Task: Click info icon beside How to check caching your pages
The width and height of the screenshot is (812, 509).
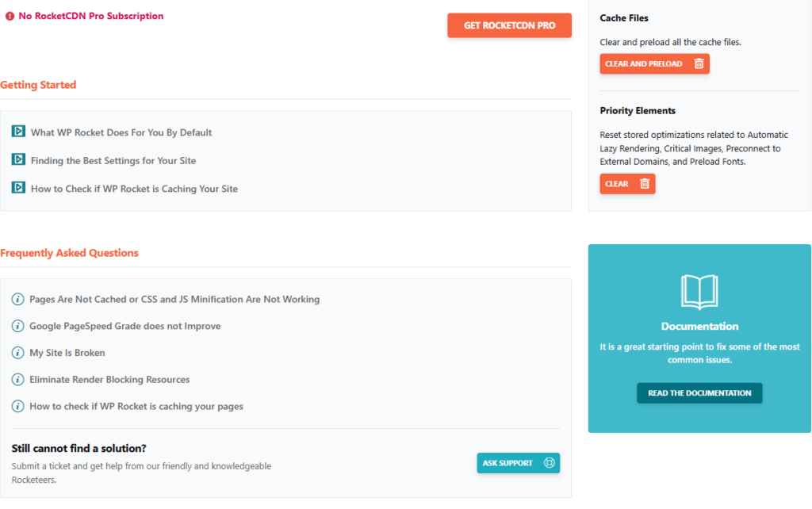Action: (x=17, y=407)
